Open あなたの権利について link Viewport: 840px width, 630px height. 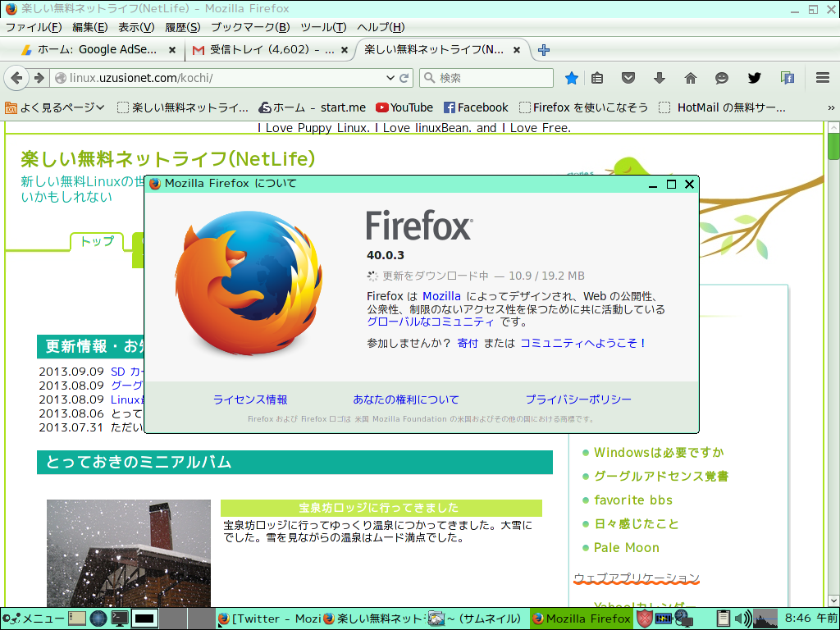tap(406, 399)
